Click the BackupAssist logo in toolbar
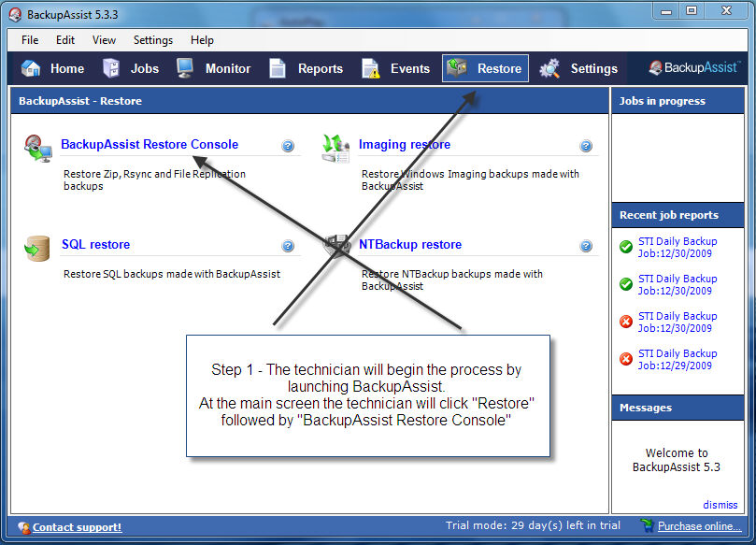 coord(692,67)
